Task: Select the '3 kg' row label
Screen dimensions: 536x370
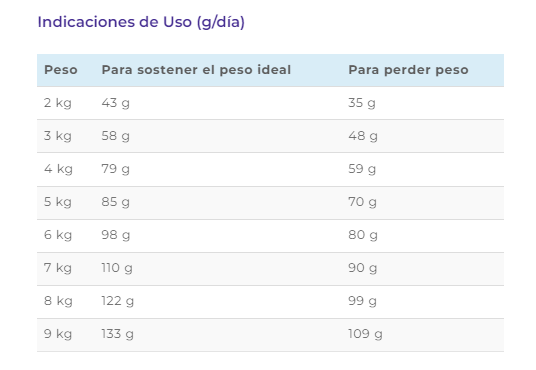Action: click(58, 136)
